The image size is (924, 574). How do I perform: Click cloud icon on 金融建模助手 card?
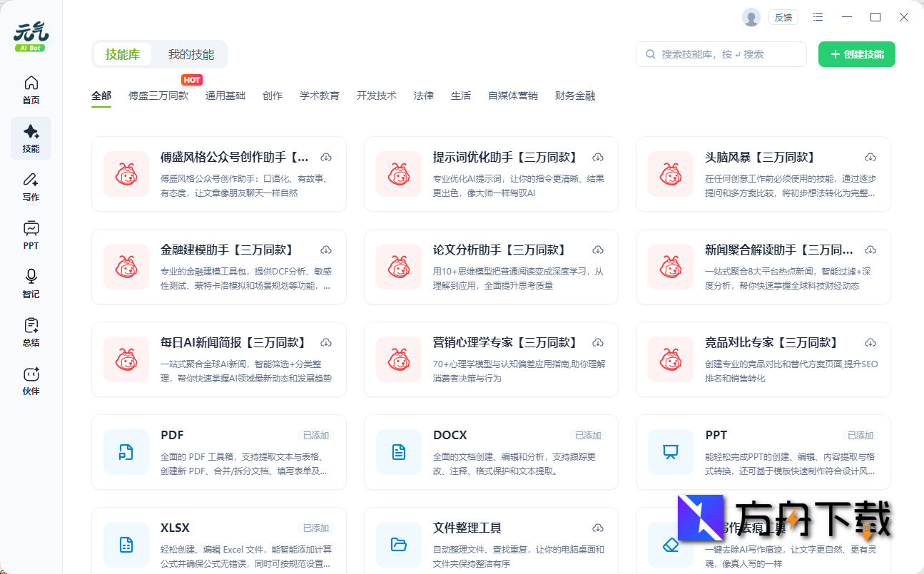326,250
